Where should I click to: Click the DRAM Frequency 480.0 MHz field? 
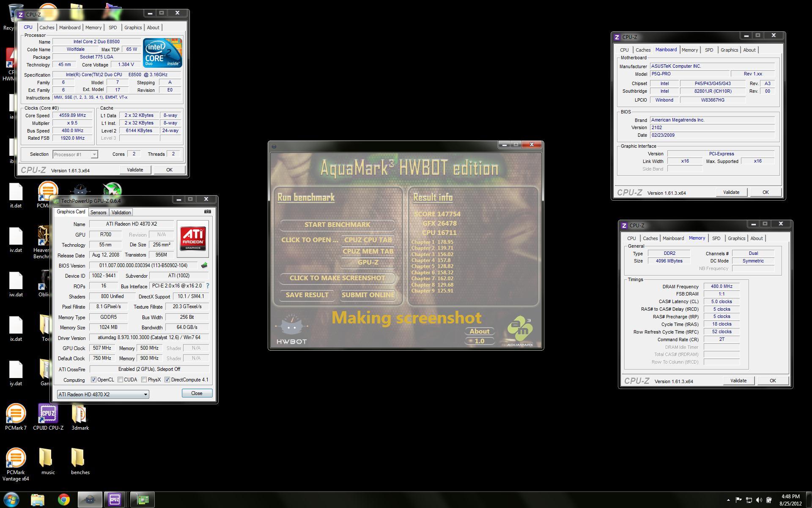tap(721, 287)
